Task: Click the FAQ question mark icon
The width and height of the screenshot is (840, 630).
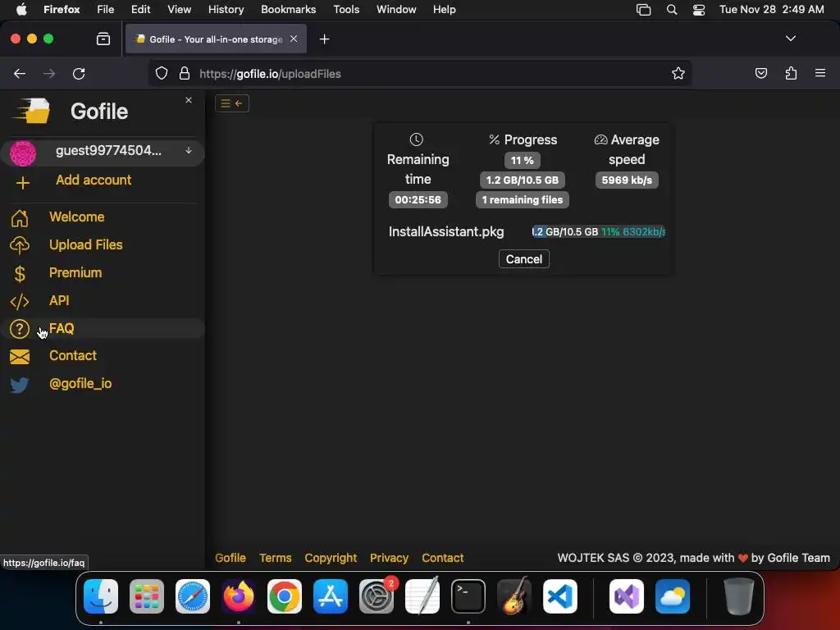Action: [20, 329]
